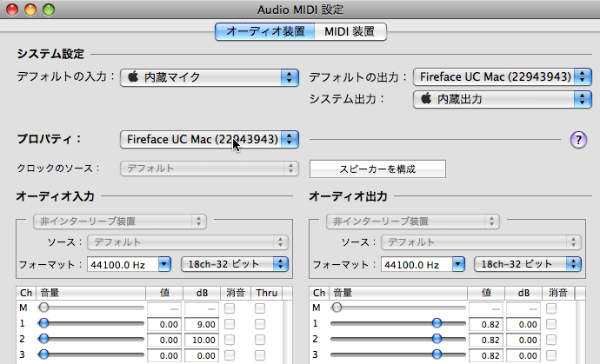Open the output 18ch-32 ビット dropdown
Image resolution: width=600 pixels, height=364 pixels.
point(528,264)
